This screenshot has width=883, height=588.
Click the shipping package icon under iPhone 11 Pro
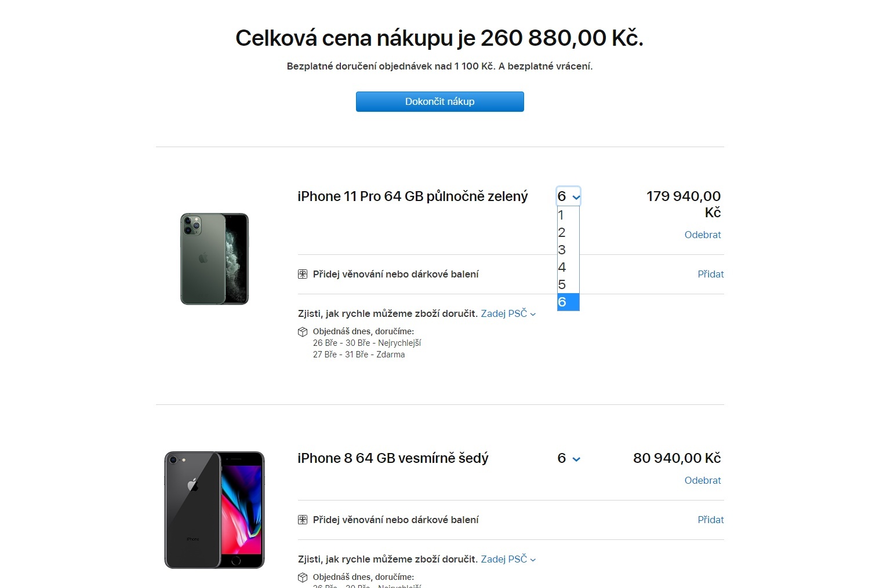tap(303, 331)
